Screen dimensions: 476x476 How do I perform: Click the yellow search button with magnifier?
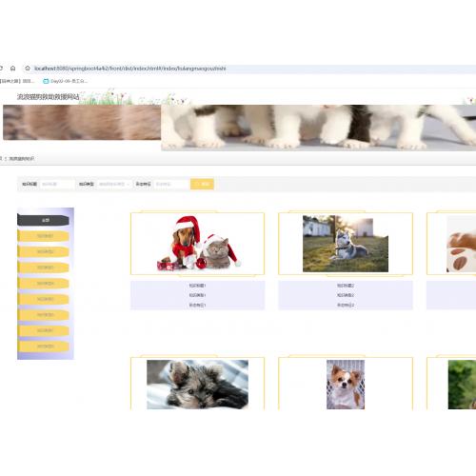click(x=202, y=184)
